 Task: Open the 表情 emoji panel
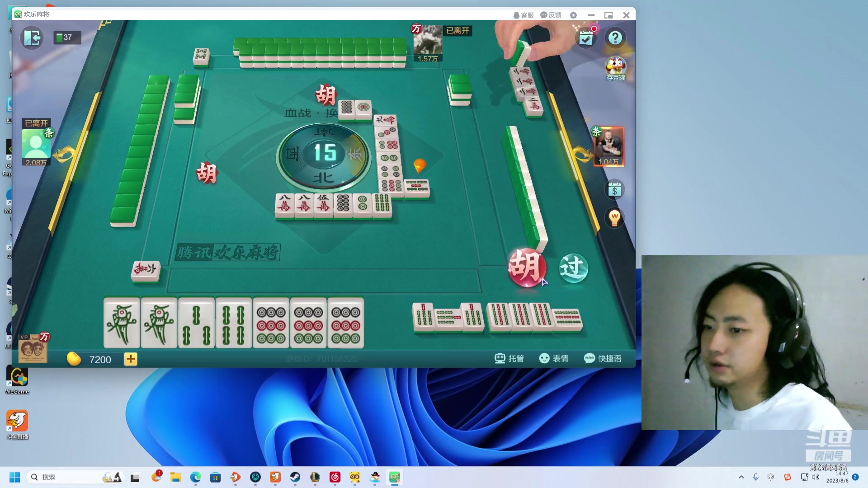coord(554,358)
